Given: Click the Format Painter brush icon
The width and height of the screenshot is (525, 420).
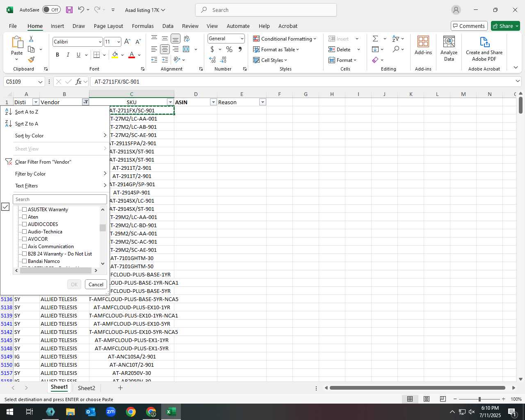Looking at the screenshot, I should (x=31, y=60).
